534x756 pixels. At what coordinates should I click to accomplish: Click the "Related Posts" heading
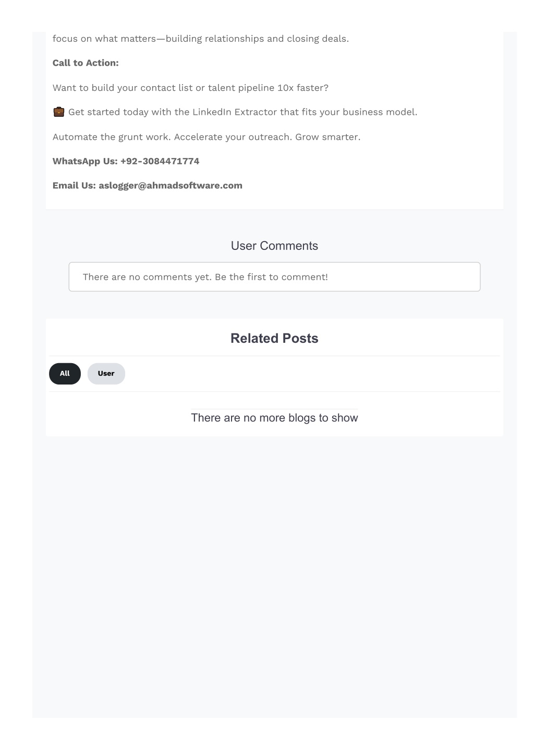(274, 339)
